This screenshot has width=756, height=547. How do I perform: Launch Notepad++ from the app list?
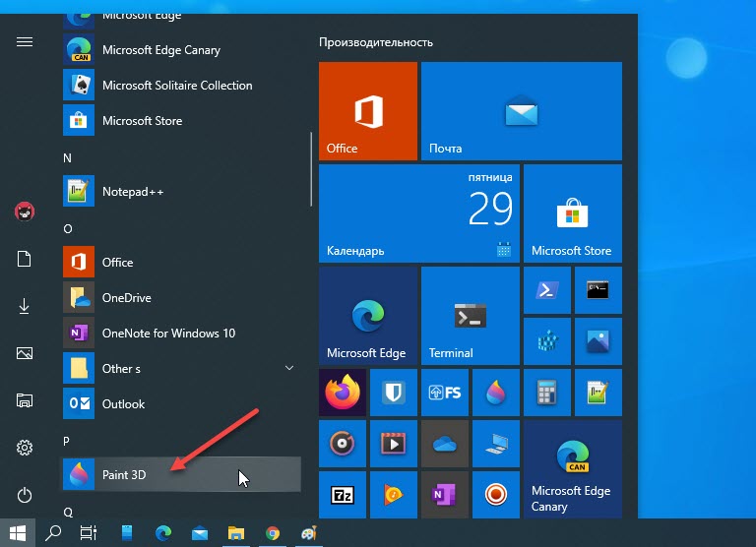(x=181, y=191)
